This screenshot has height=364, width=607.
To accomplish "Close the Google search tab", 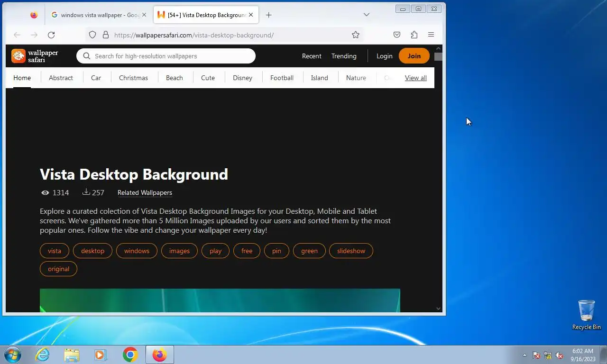I will 144,15.
